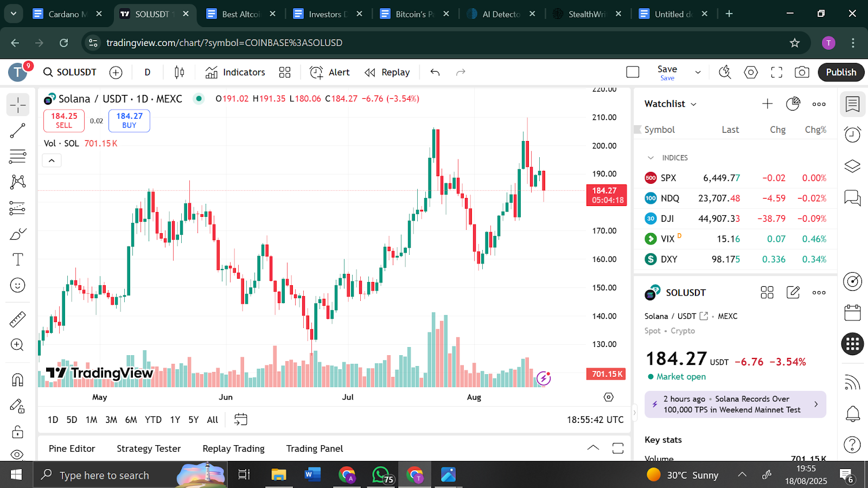Select the Text tool in left toolbar

[17, 260]
